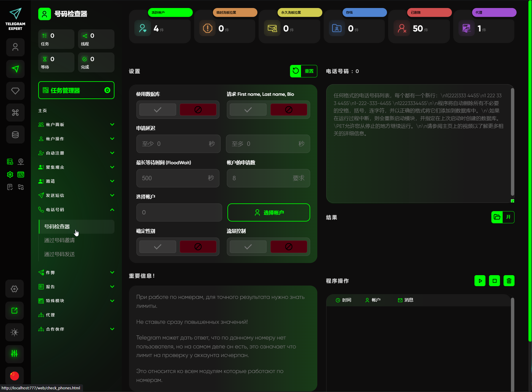The width and height of the screenshot is (532, 392).
Task: Enable 流量控制 with the checkmark toggle
Action: (x=248, y=247)
